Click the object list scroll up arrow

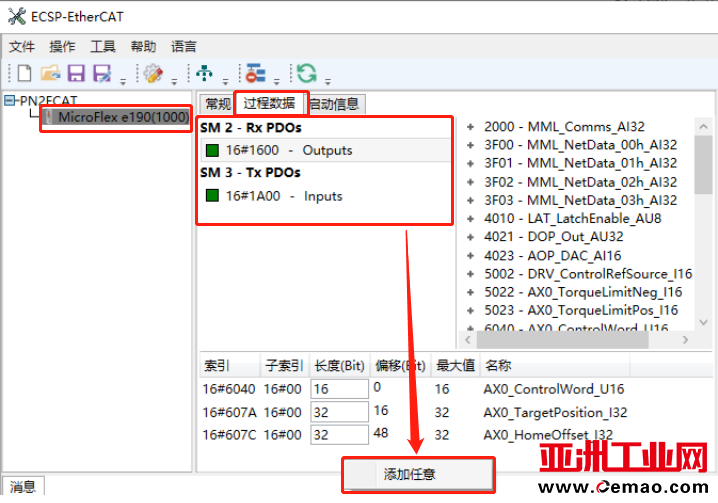pyautogui.click(x=703, y=126)
